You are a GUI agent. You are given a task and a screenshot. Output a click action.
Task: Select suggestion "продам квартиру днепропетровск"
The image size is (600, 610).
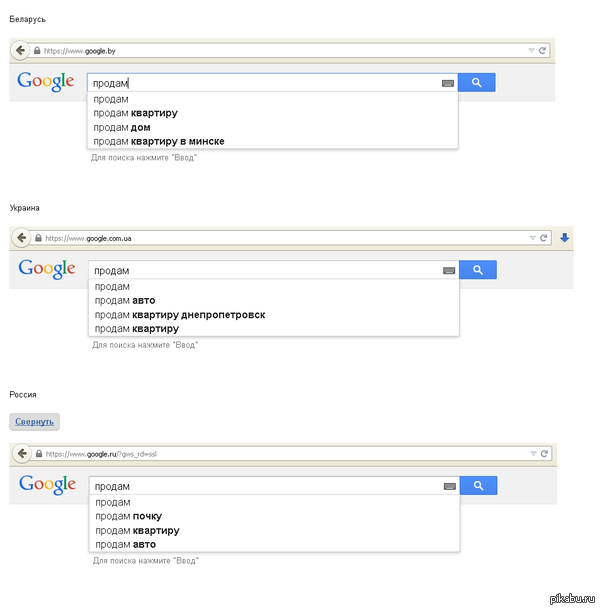click(x=180, y=315)
